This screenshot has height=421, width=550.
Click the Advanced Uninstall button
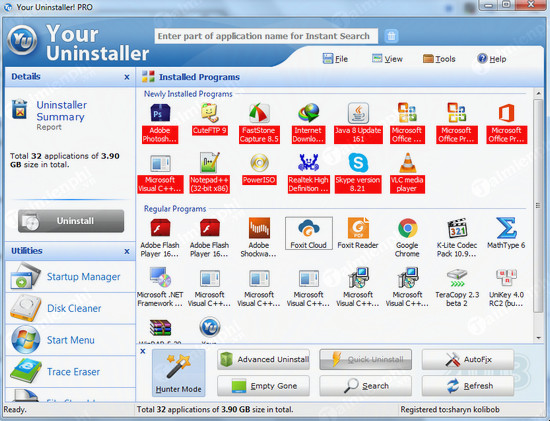[x=263, y=359]
